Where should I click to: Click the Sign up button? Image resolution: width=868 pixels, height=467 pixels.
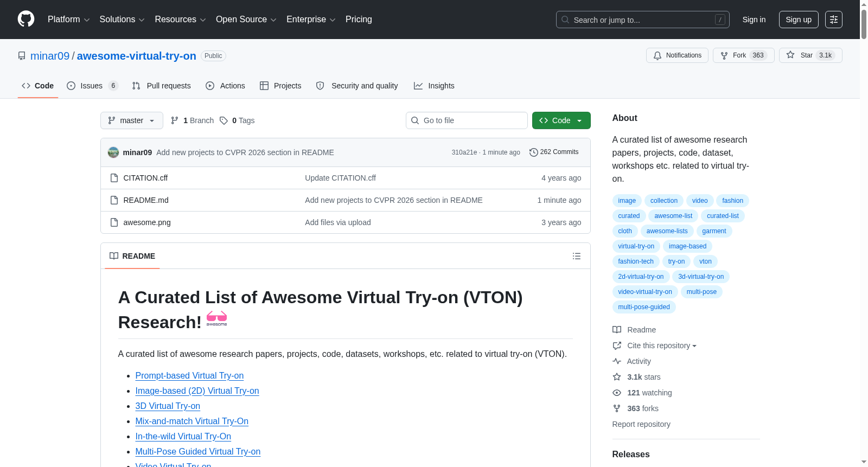[799, 20]
